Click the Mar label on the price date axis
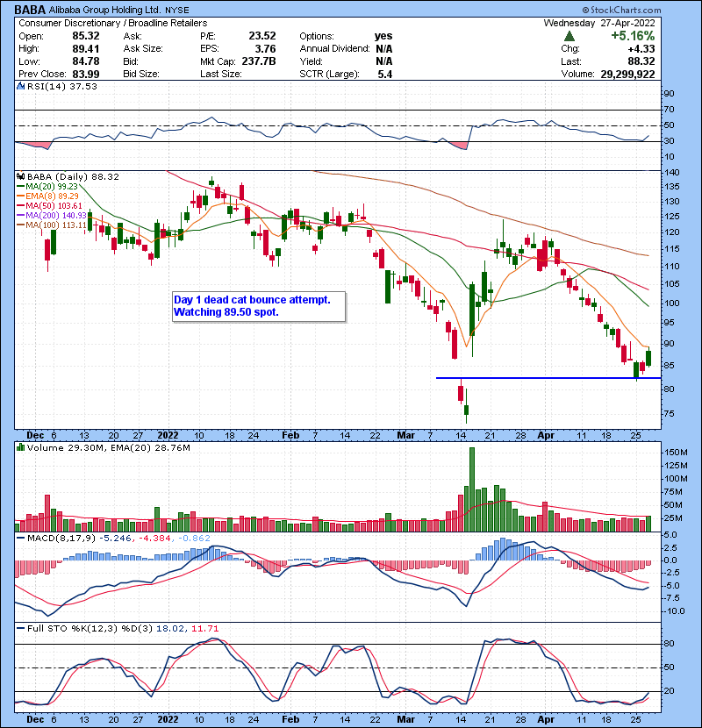Image resolution: width=702 pixels, height=728 pixels. (x=406, y=436)
